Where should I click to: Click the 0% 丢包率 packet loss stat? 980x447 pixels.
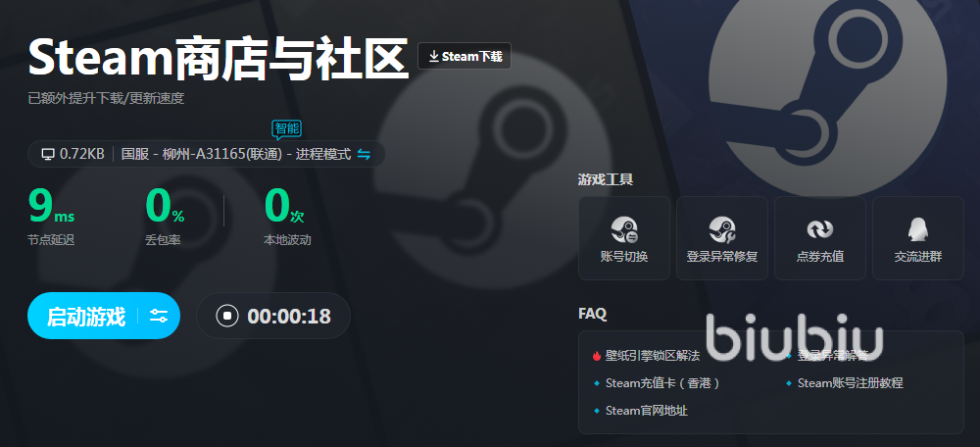[165, 216]
